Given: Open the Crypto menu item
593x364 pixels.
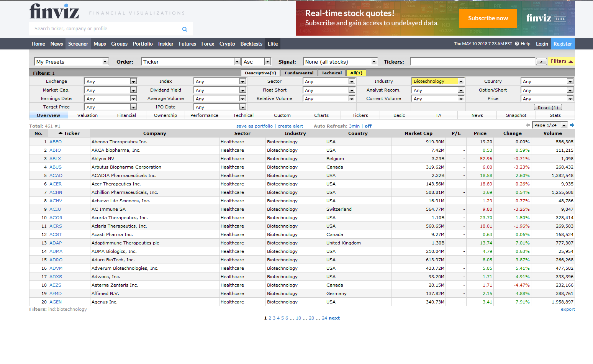Looking at the screenshot, I should pos(227,44).
